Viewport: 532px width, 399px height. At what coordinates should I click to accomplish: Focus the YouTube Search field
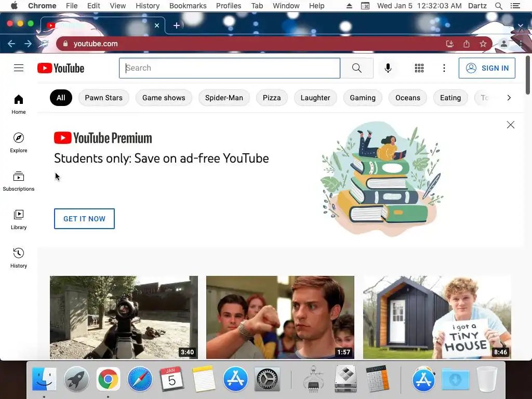(x=229, y=68)
